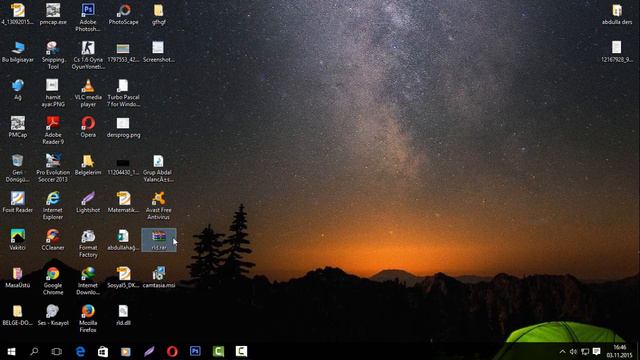Viewport: 640px width, 360px height.
Task: Open Format Factory shortcut
Action: point(88,243)
